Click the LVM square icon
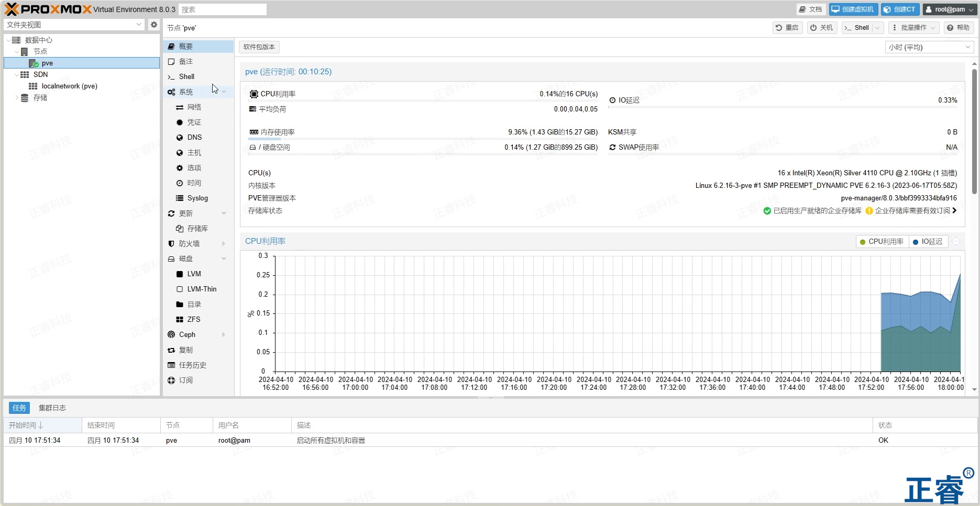This screenshot has height=506, width=980. [x=180, y=274]
